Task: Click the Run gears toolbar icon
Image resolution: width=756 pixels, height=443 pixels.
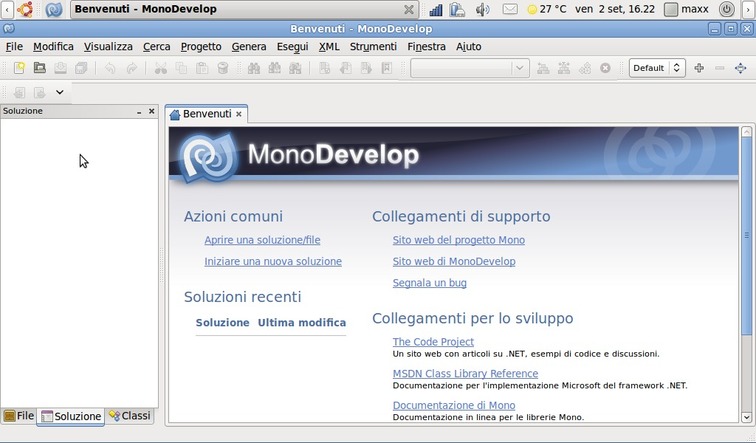Action: point(584,68)
